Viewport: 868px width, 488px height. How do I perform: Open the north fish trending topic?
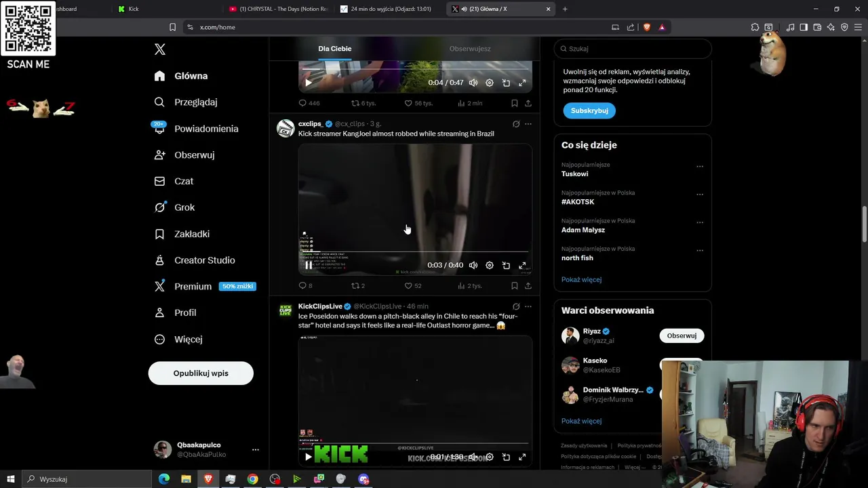[577, 258]
